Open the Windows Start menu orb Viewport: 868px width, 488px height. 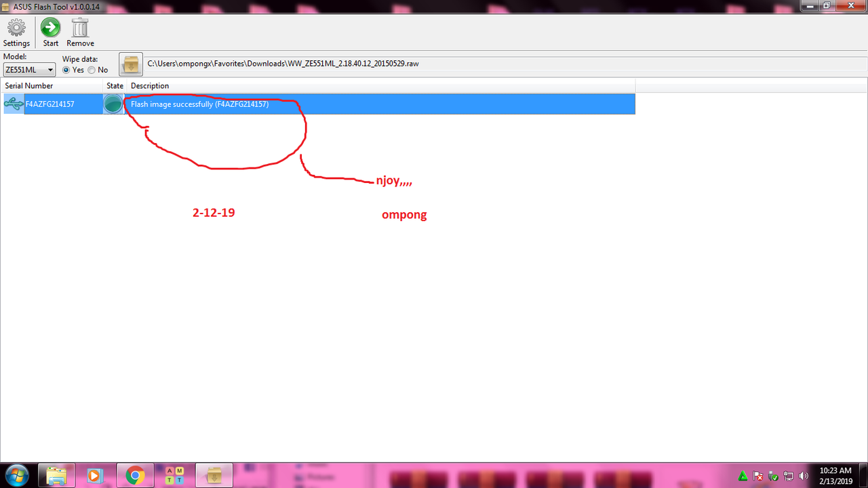[16, 476]
